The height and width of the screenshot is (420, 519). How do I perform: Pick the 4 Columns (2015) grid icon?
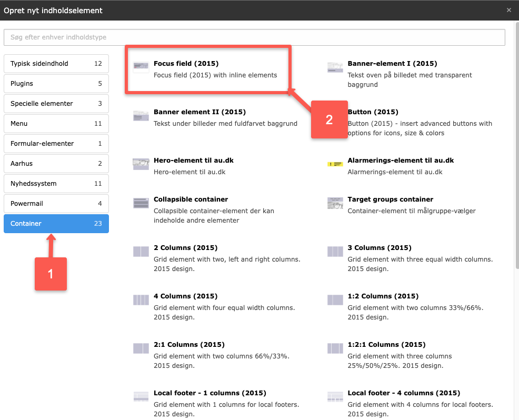click(x=141, y=300)
